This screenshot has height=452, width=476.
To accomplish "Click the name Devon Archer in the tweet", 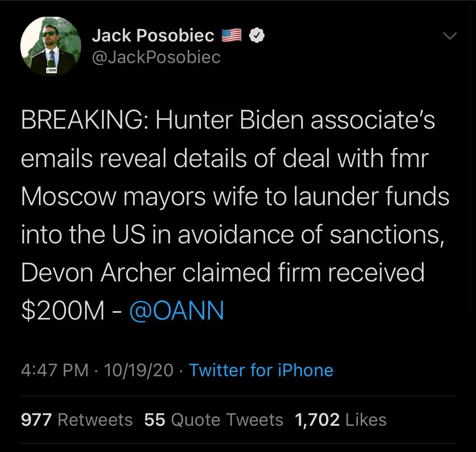I will click(98, 273).
